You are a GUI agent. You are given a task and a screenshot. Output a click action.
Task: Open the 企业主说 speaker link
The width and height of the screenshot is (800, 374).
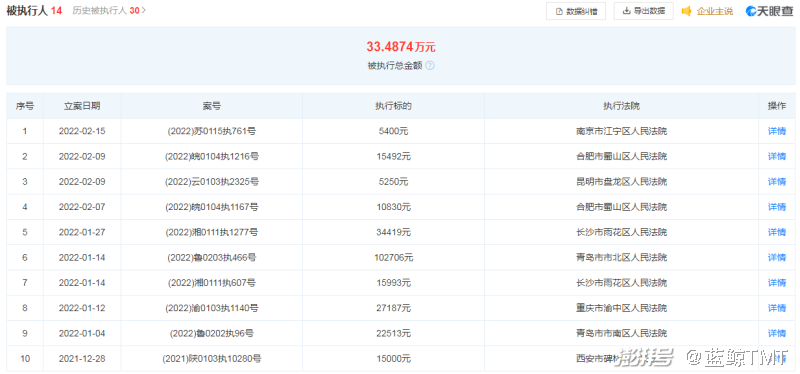[708, 11]
